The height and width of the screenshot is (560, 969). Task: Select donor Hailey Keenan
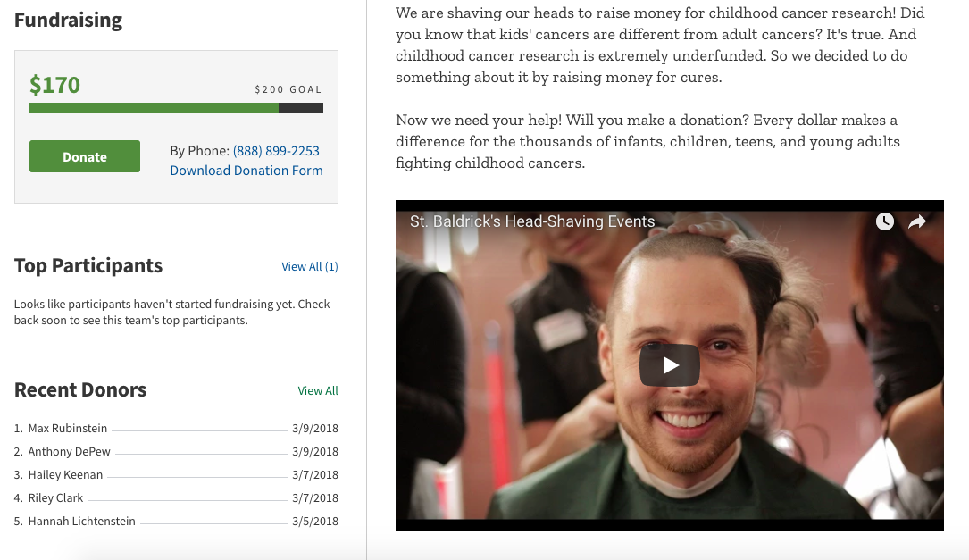pyautogui.click(x=65, y=474)
